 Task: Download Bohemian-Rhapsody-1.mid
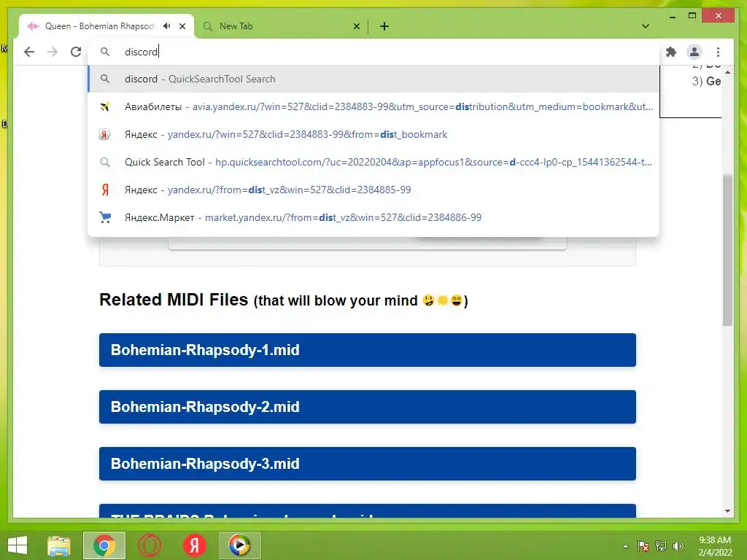tap(368, 350)
